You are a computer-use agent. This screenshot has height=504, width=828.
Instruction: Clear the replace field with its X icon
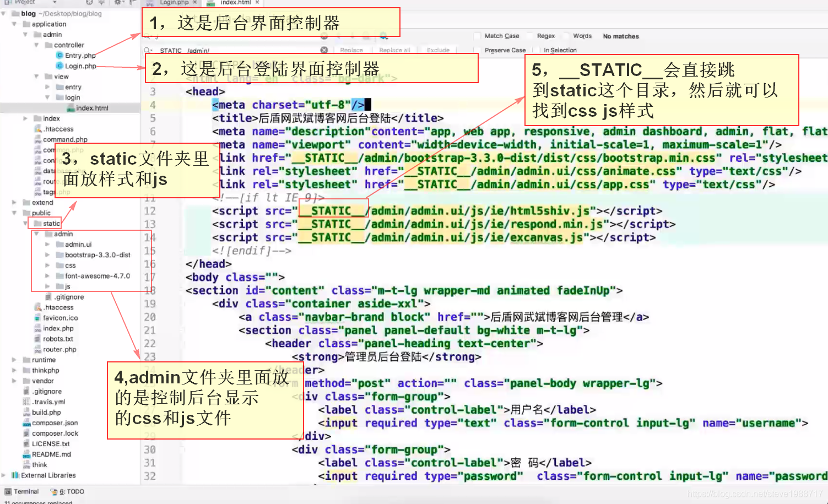click(x=324, y=50)
